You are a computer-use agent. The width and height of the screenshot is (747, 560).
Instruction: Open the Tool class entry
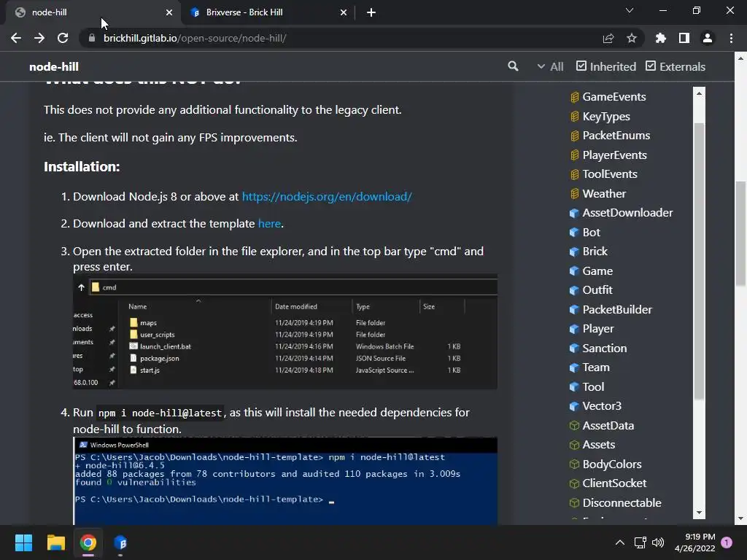[587, 386]
